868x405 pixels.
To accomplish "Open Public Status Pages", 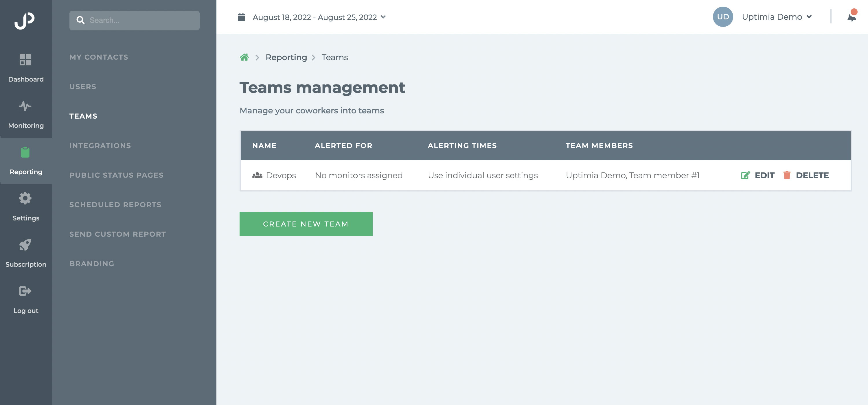I will tap(116, 175).
